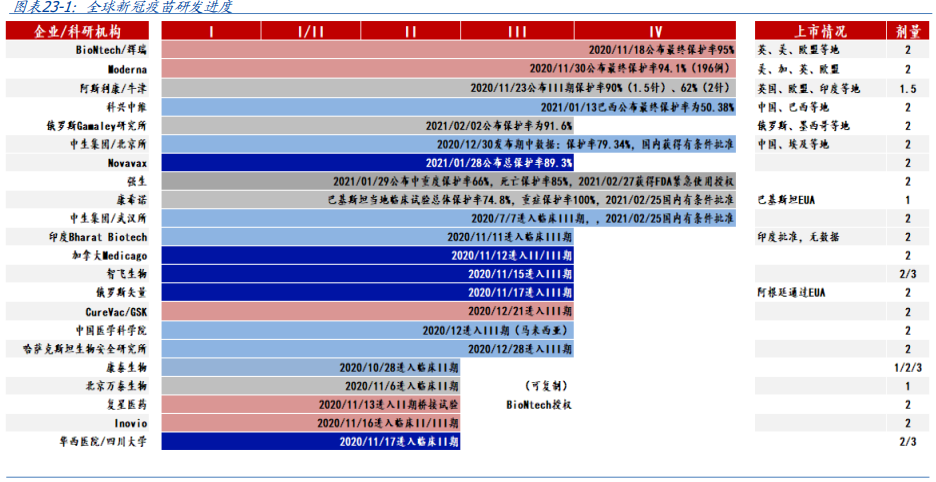Click the text 2020/11/6进入临床II期
The height and width of the screenshot is (482, 936).
coord(402,386)
